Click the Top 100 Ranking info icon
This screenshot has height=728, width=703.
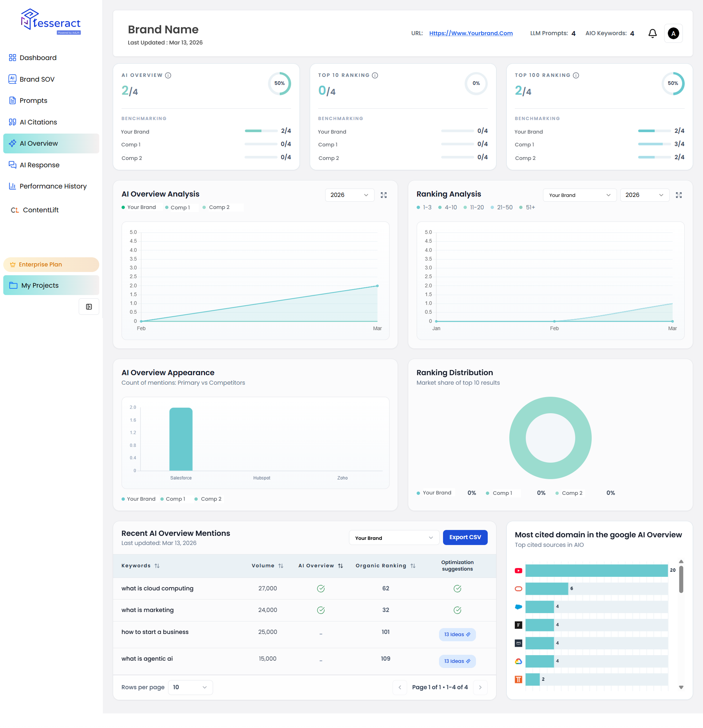(576, 75)
